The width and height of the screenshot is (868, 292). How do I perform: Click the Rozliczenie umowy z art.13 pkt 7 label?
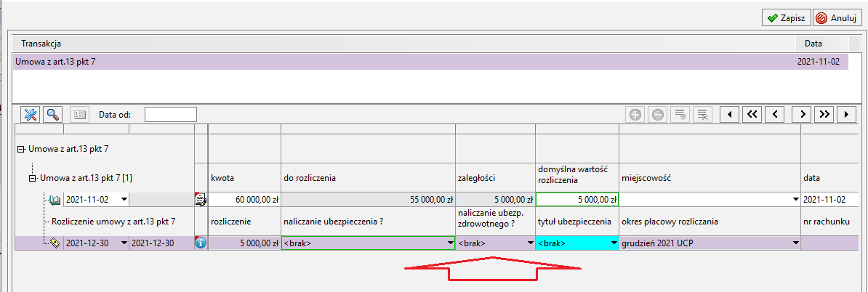[x=113, y=222]
